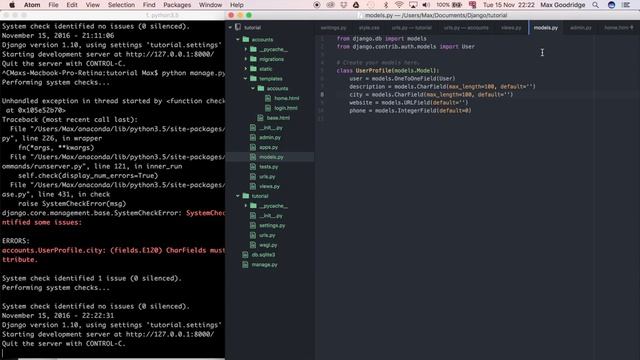Click the accounts folder icon in the tree
This screenshot has height=360, width=640.
point(246,40)
